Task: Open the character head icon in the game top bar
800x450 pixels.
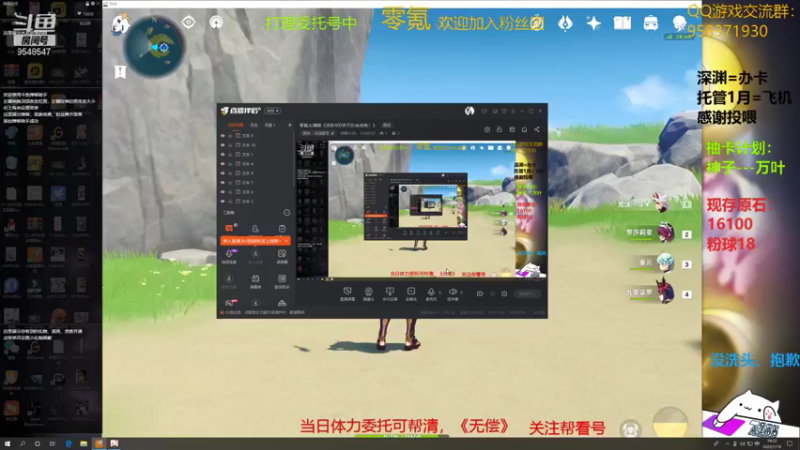Action: pyautogui.click(x=679, y=23)
